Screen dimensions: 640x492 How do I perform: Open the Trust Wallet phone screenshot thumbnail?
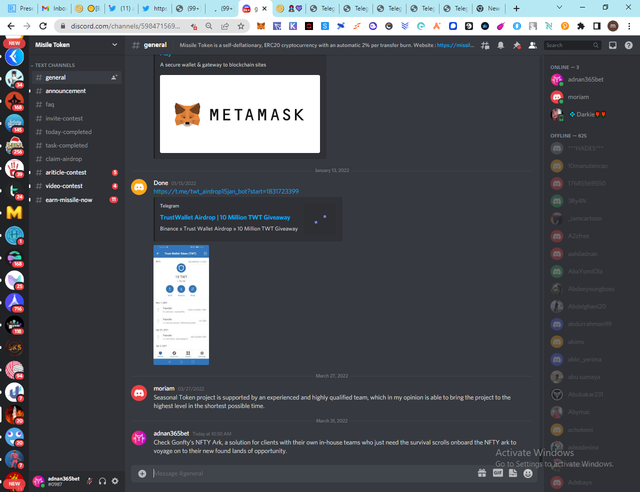181,305
